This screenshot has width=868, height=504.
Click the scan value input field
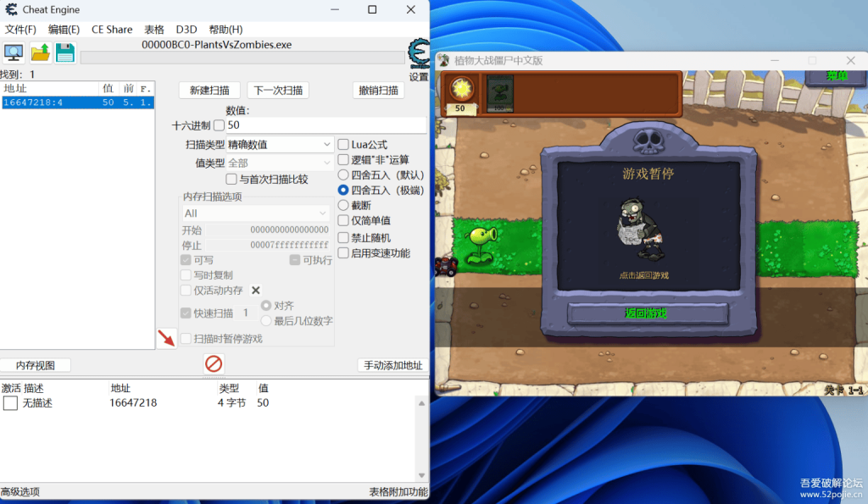click(325, 125)
